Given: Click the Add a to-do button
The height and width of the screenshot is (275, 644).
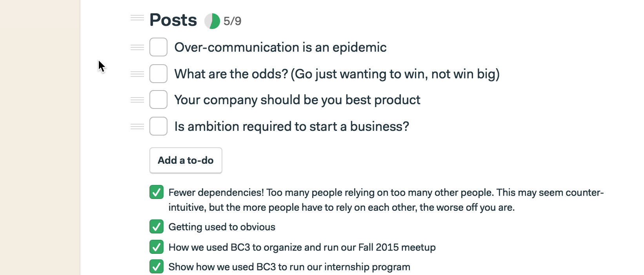Looking at the screenshot, I should 186,160.
